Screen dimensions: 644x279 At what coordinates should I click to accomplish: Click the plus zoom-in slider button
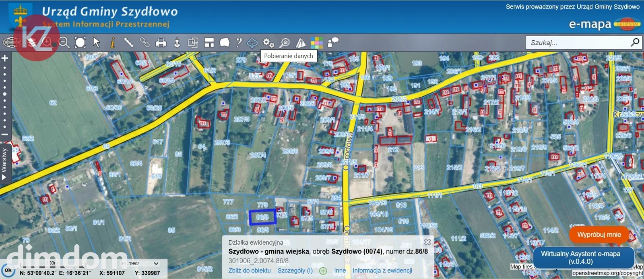(5, 58)
